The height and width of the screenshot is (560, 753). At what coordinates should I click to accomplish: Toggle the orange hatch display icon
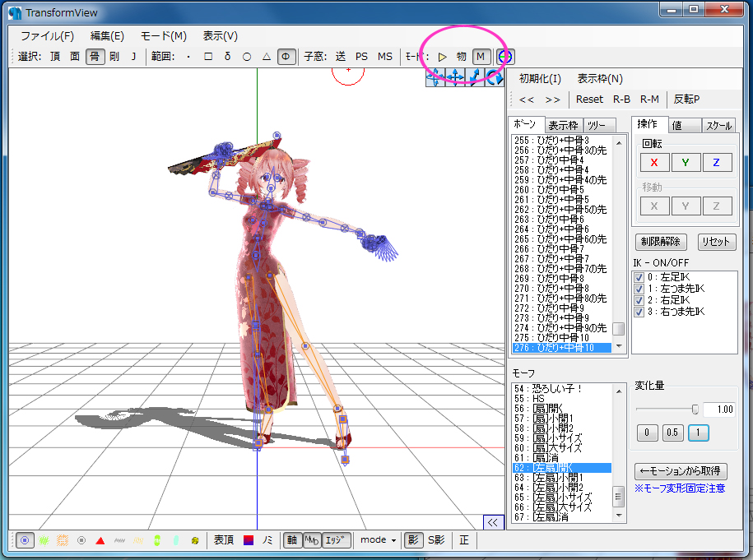(x=63, y=540)
